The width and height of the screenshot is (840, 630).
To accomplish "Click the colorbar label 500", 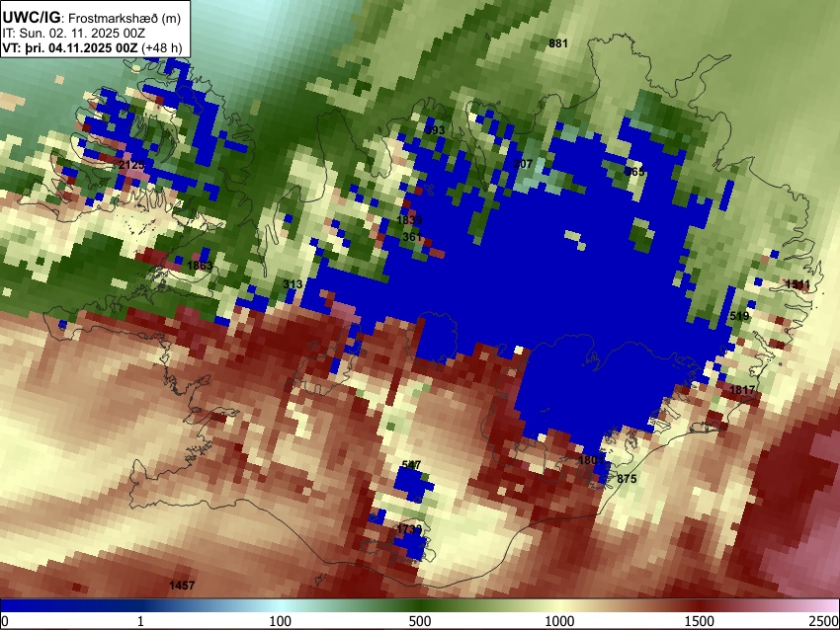I will point(420,621).
